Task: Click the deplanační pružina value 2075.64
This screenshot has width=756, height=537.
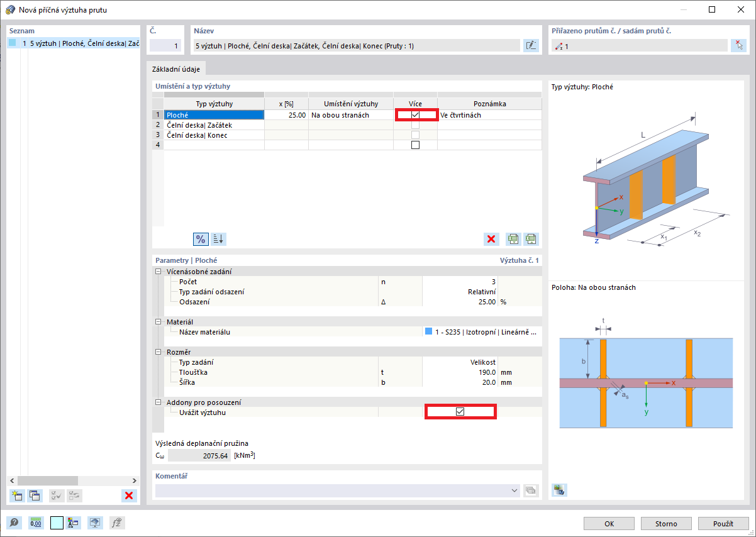Action: click(x=199, y=455)
